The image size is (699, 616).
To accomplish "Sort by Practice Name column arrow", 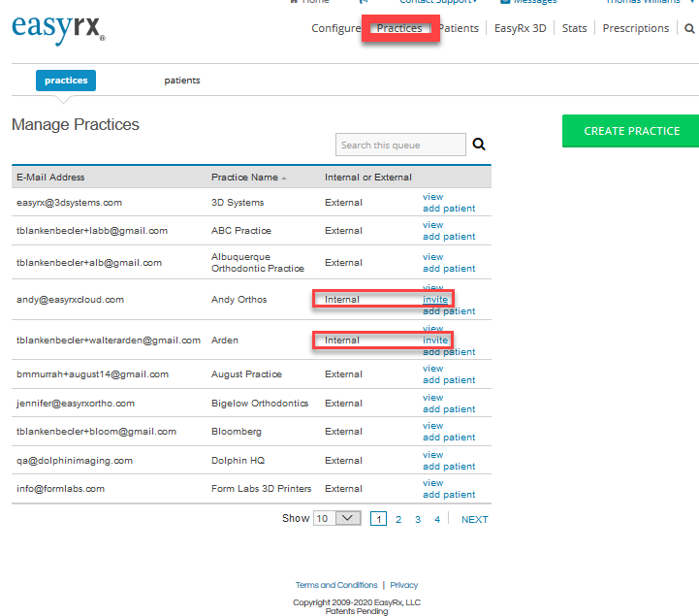I will 284,178.
